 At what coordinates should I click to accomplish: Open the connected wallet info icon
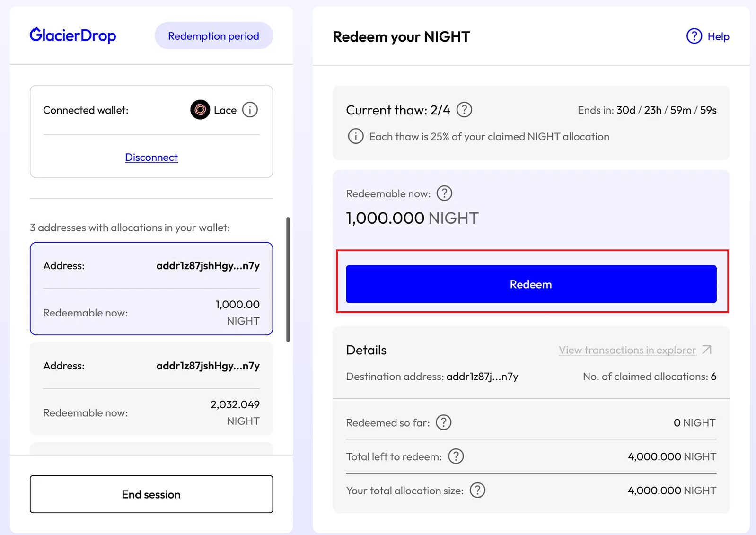click(250, 110)
